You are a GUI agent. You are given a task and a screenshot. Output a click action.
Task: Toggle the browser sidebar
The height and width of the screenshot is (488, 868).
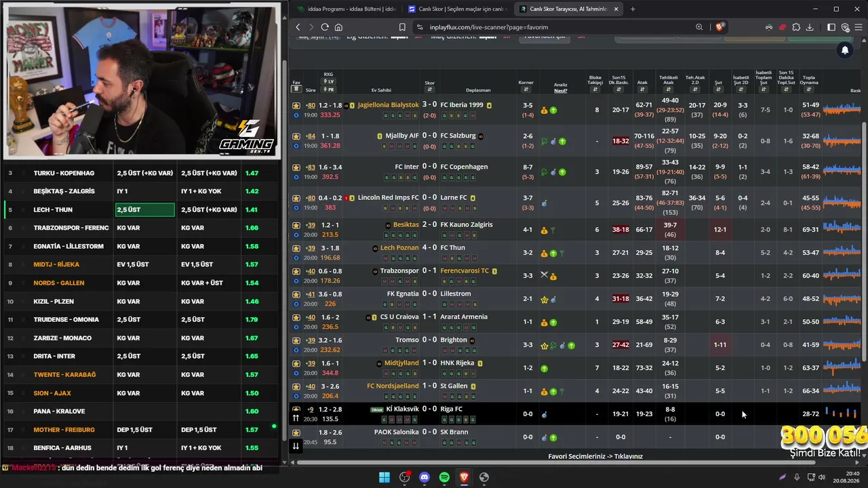click(x=831, y=27)
